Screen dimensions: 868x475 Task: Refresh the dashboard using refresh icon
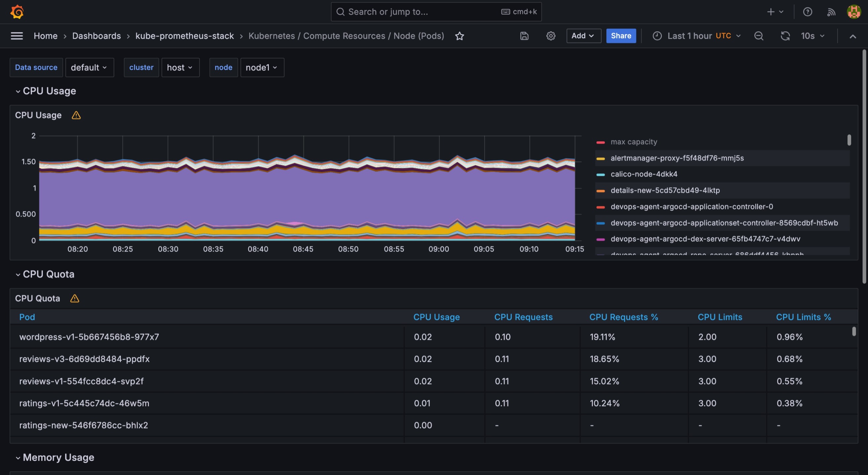click(x=785, y=36)
